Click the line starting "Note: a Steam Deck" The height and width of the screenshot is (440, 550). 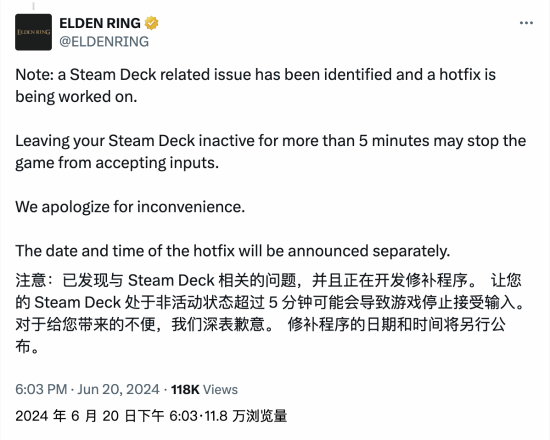255,75
